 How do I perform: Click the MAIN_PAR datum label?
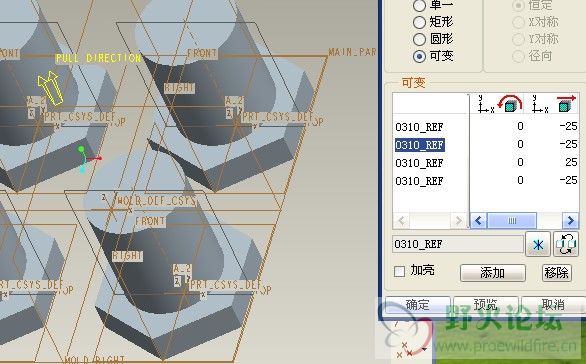click(352, 52)
